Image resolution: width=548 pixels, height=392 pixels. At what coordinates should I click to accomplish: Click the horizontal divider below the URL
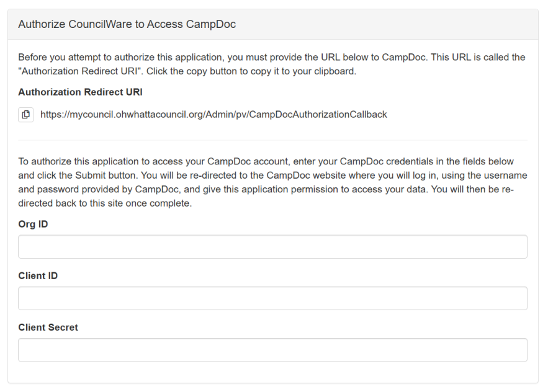point(272,140)
